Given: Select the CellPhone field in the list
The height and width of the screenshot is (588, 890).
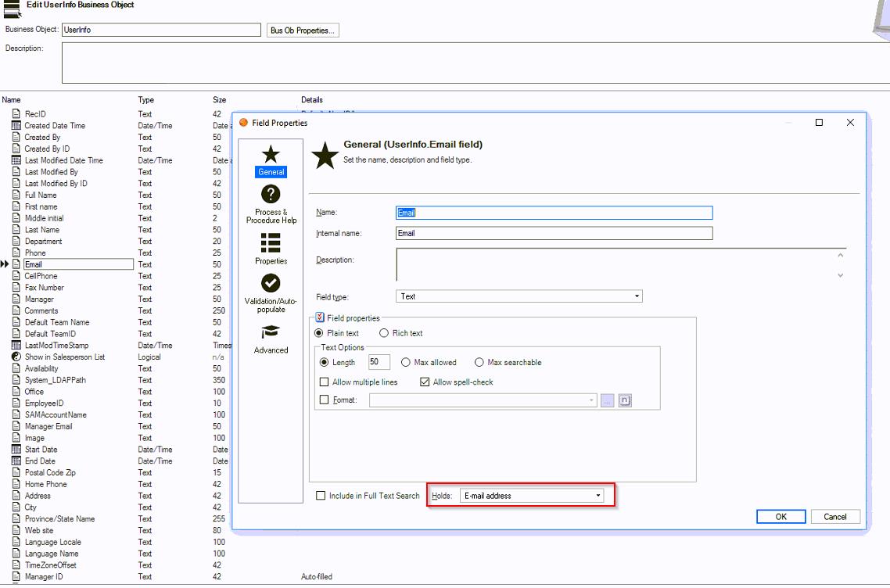Looking at the screenshot, I should [41, 276].
